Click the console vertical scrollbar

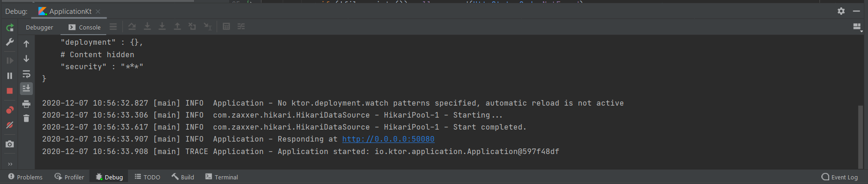tap(861, 137)
